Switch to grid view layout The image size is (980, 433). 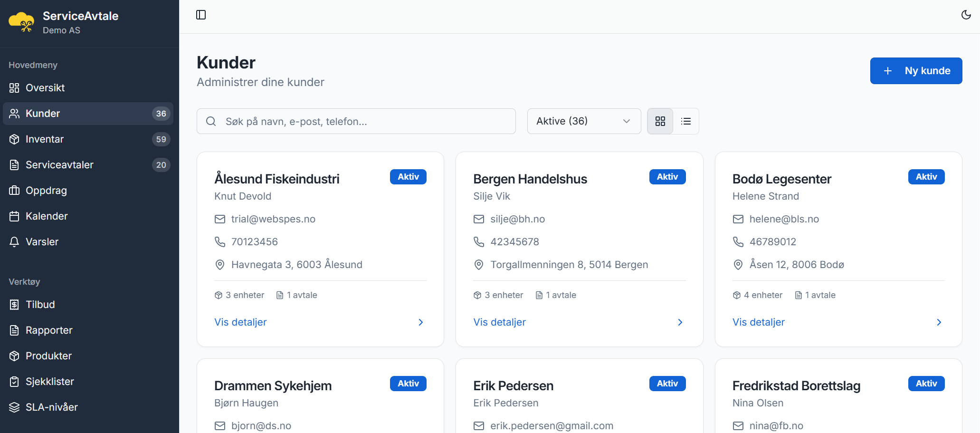660,121
